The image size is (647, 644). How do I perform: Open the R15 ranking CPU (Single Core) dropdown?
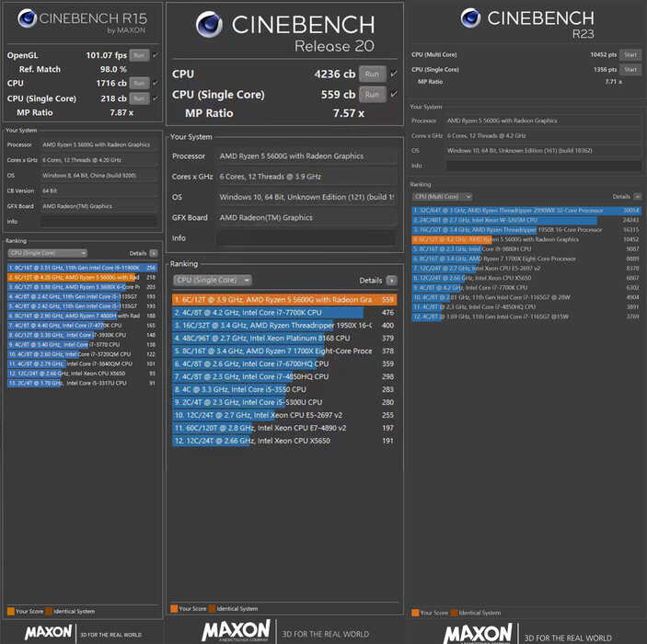(48, 253)
